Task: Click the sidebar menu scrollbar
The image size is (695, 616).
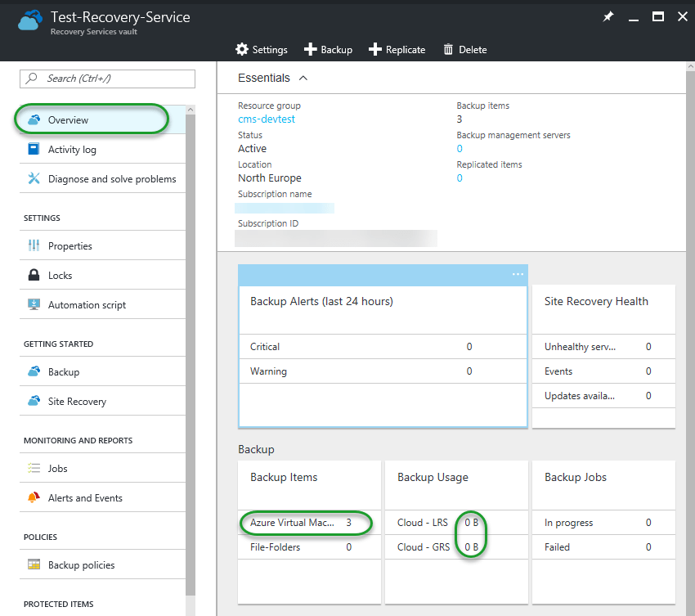Action: (191, 355)
